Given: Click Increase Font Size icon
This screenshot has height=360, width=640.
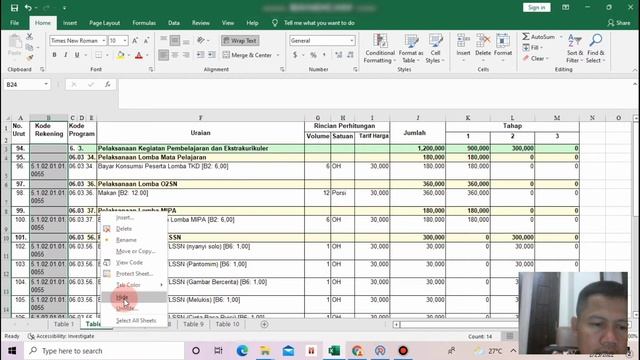Looking at the screenshot, I should click(x=135, y=40).
